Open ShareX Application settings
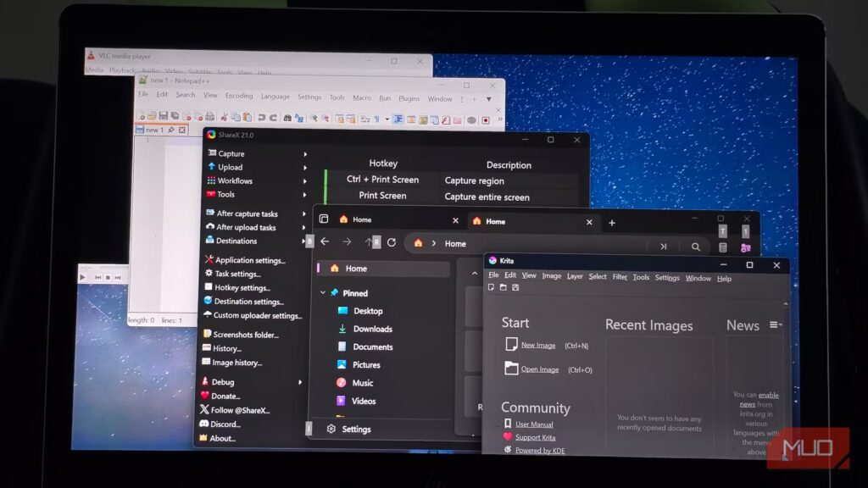This screenshot has height=488, width=868. coord(245,260)
